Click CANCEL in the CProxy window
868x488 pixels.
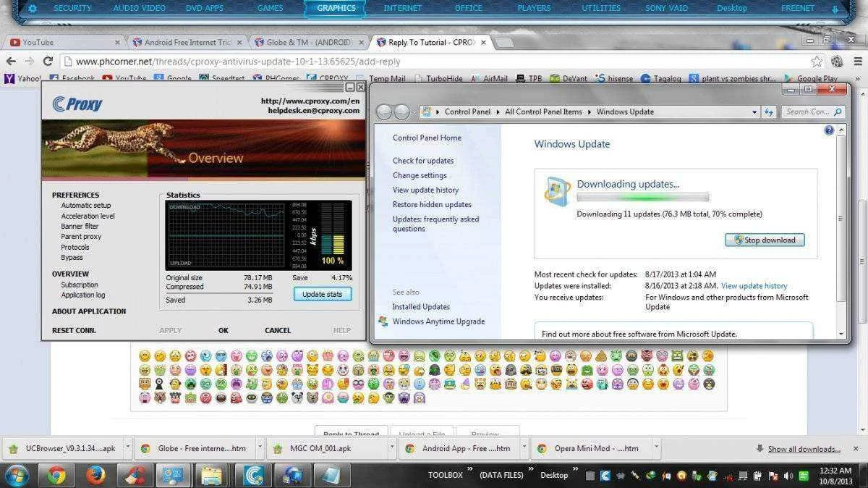coord(278,330)
